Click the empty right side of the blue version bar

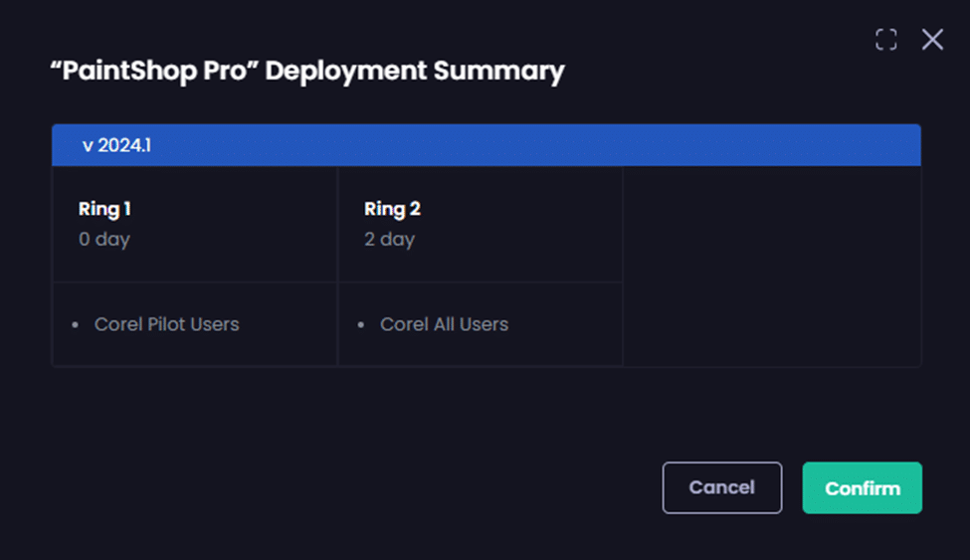(597, 145)
